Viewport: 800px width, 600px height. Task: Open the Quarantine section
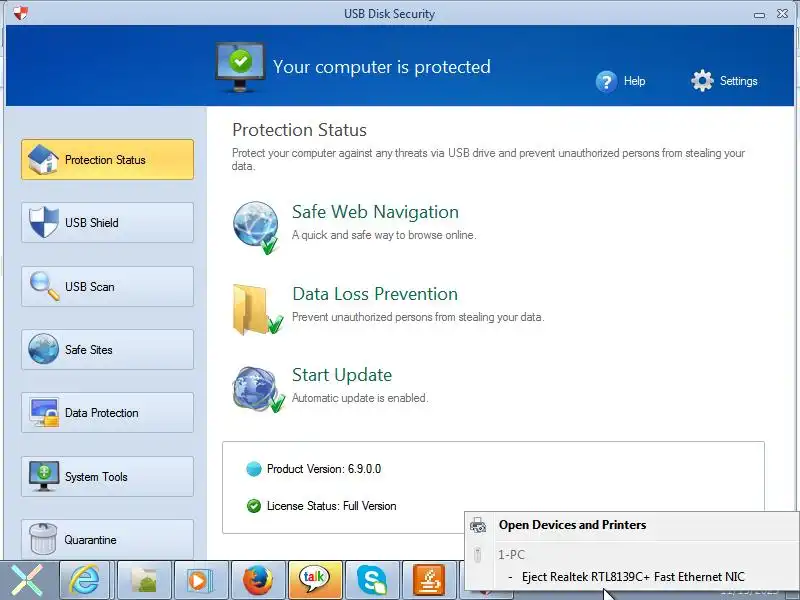tap(107, 539)
